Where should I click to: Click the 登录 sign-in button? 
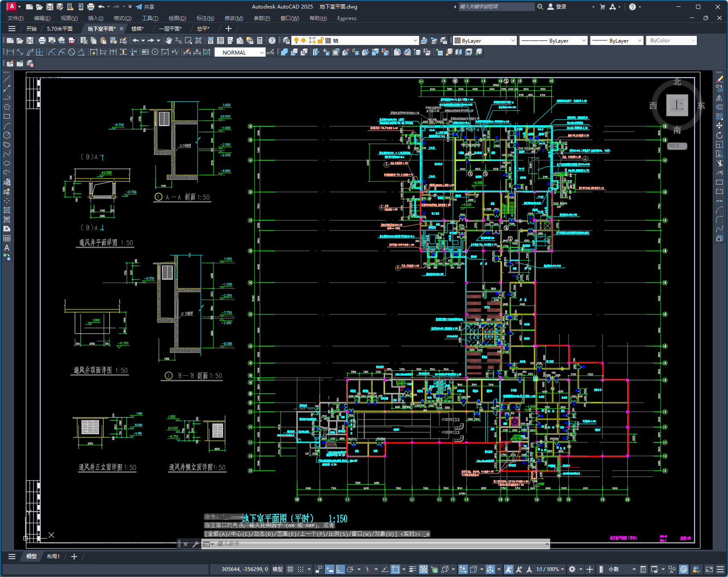click(x=557, y=7)
